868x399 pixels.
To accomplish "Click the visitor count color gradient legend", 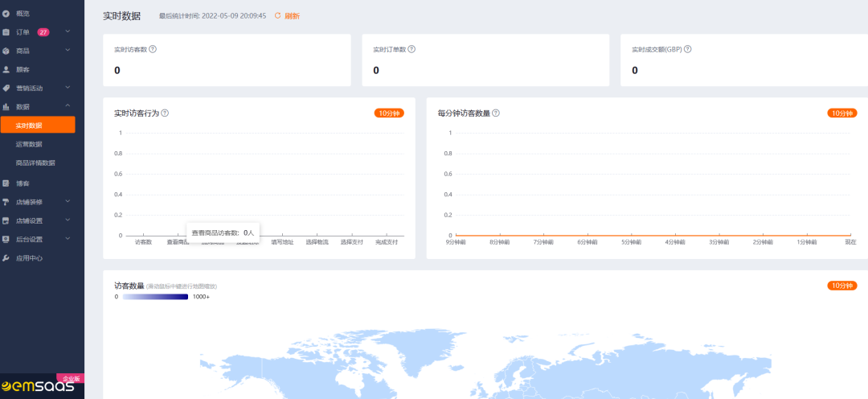I will pyautogui.click(x=155, y=297).
